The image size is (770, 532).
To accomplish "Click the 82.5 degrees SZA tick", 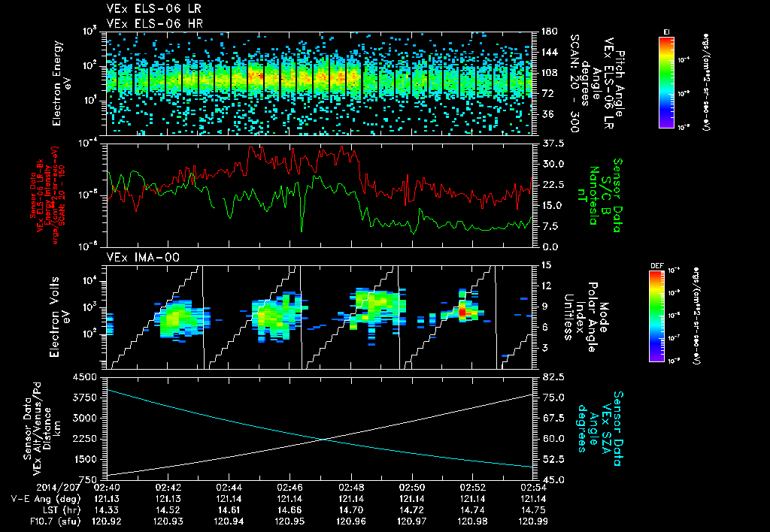I will [x=553, y=377].
